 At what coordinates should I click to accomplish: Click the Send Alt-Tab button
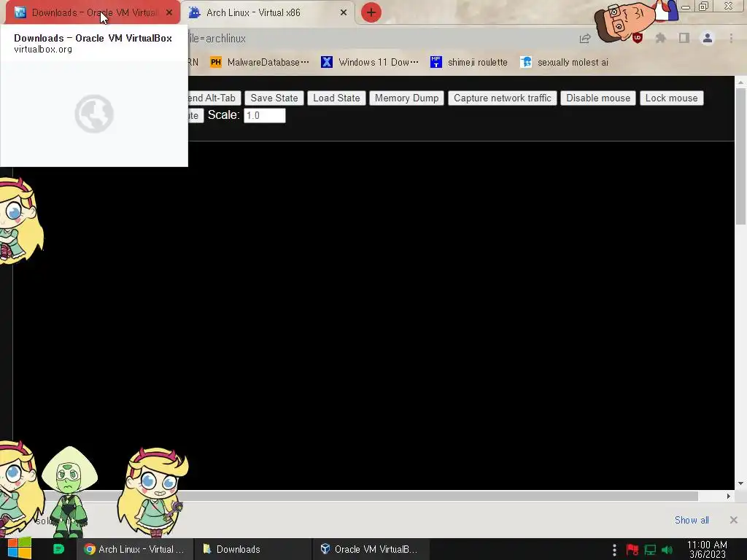(214, 98)
